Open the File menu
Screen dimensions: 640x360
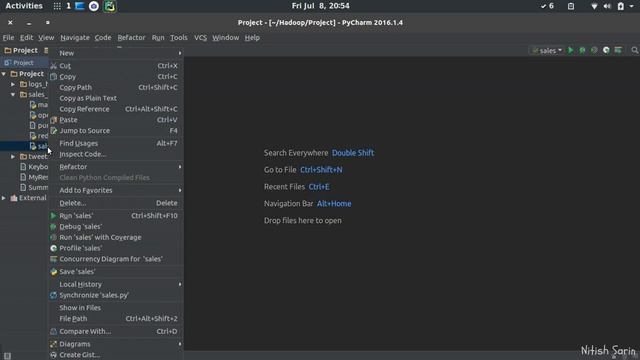click(8, 38)
